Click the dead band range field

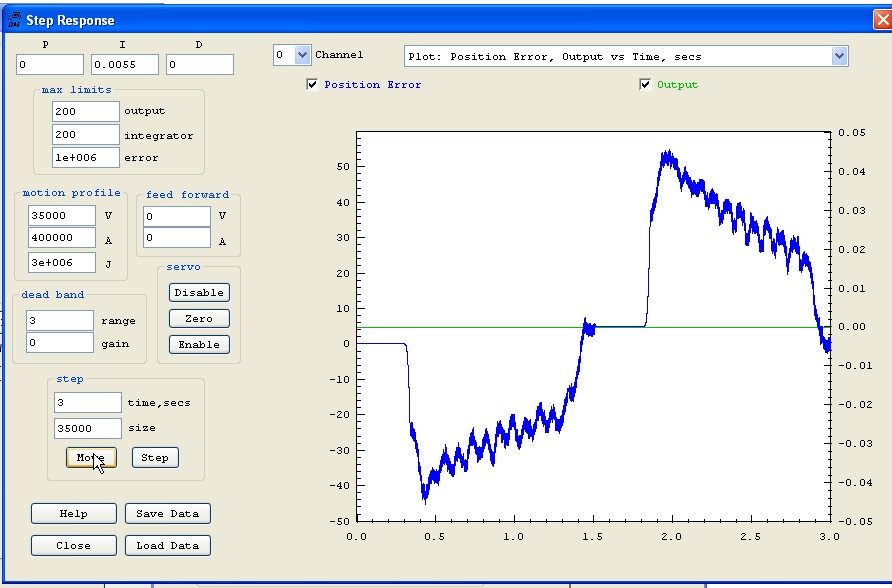click(59, 321)
